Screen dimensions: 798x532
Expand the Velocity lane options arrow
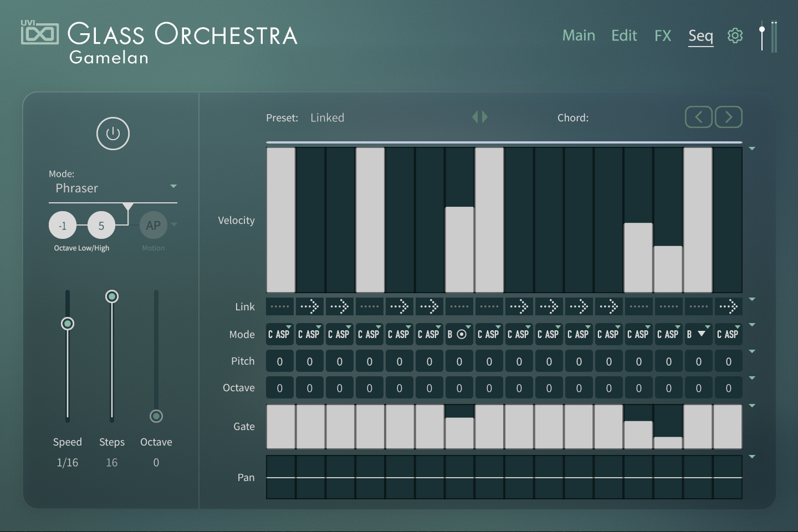752,149
